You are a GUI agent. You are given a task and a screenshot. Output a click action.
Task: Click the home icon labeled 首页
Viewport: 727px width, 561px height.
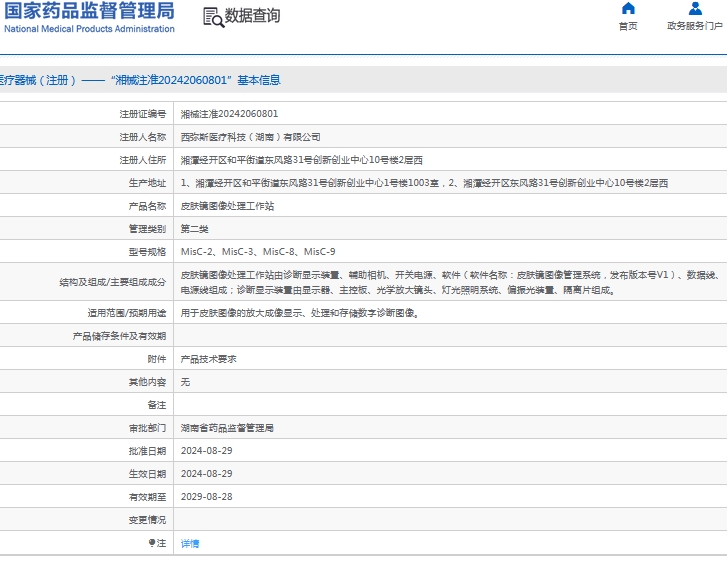[x=628, y=8]
